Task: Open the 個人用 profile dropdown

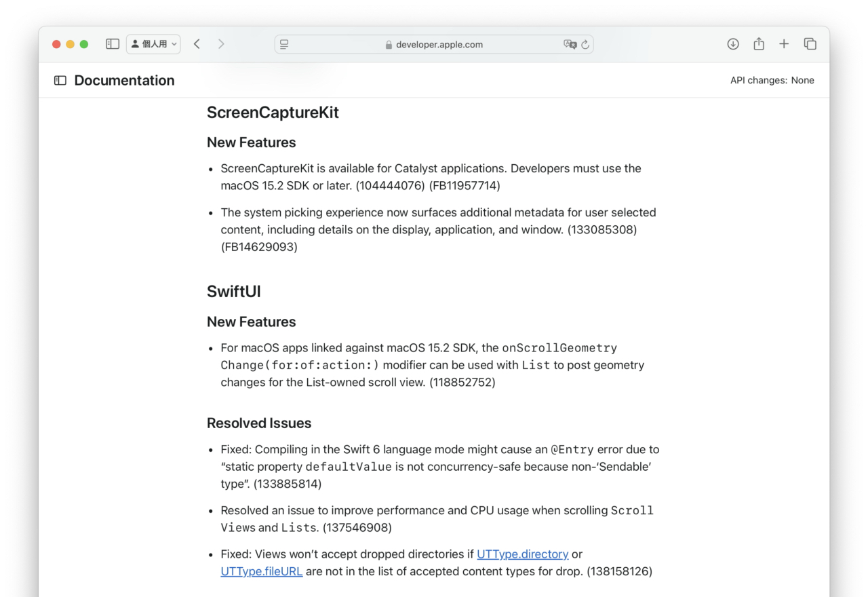Action: pyautogui.click(x=153, y=44)
